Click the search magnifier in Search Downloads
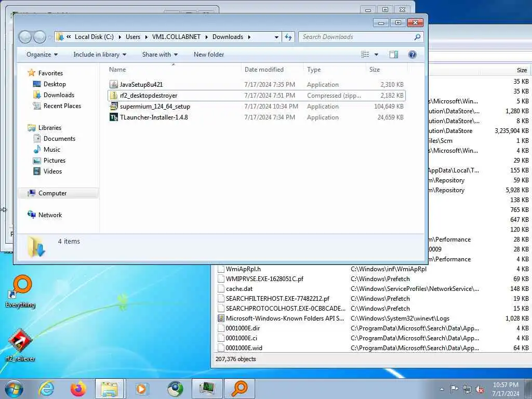This screenshot has width=532, height=399. tap(417, 37)
